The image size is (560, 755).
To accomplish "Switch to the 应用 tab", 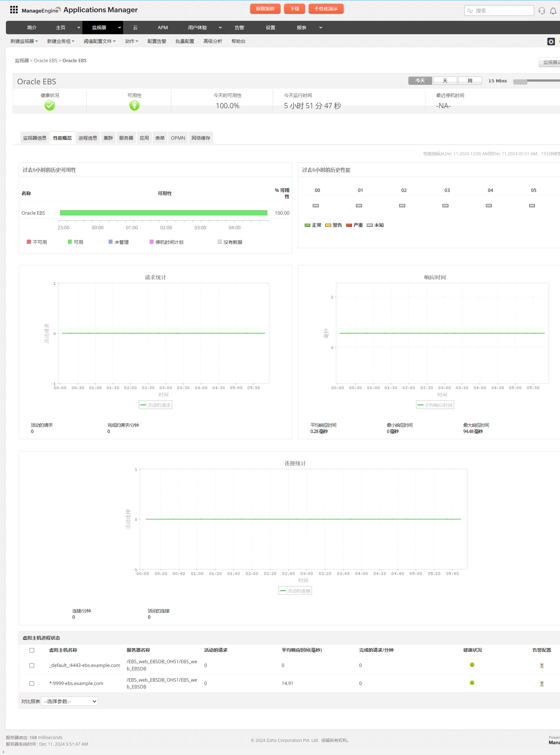I will (144, 138).
